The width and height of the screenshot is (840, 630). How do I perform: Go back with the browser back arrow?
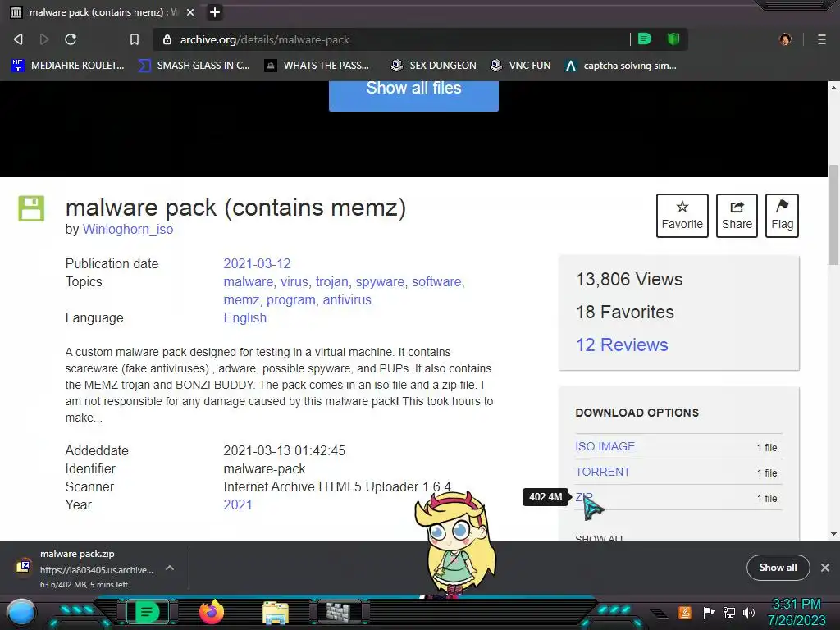point(18,39)
